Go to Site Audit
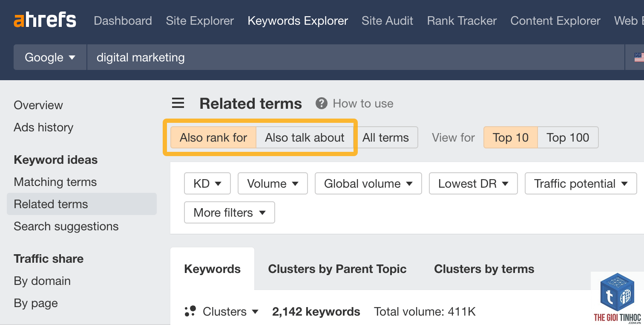This screenshot has height=325, width=644. [x=387, y=20]
